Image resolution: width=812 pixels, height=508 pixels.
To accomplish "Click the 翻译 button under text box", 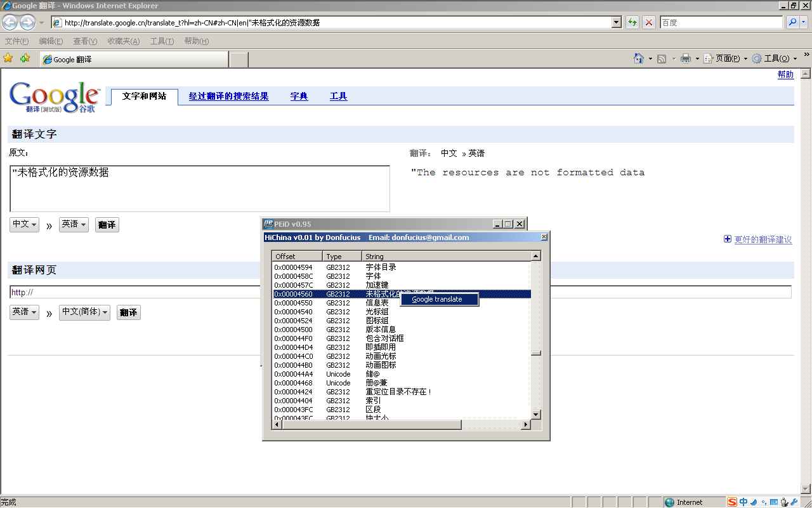I will point(107,225).
